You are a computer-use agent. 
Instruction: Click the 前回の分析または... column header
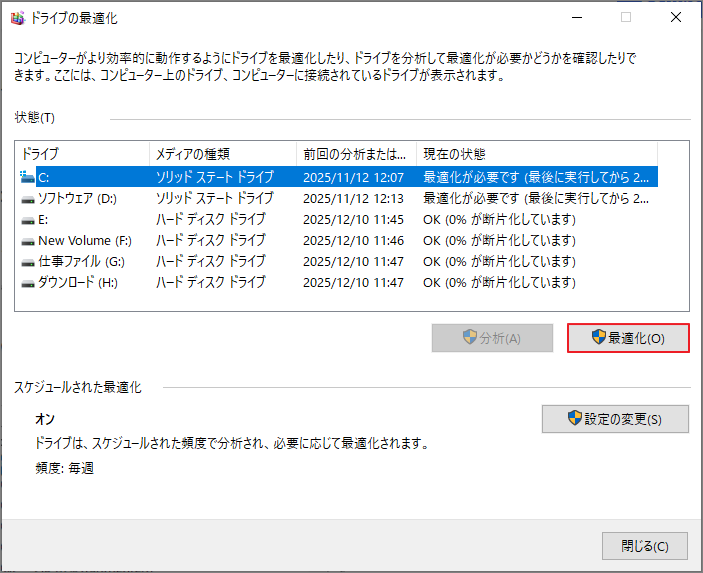coord(356,154)
